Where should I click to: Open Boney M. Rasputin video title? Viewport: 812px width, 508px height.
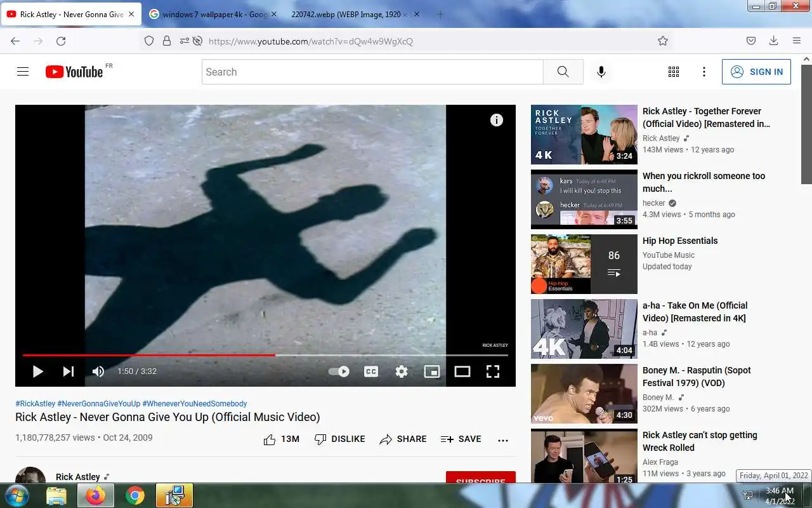[x=697, y=377]
